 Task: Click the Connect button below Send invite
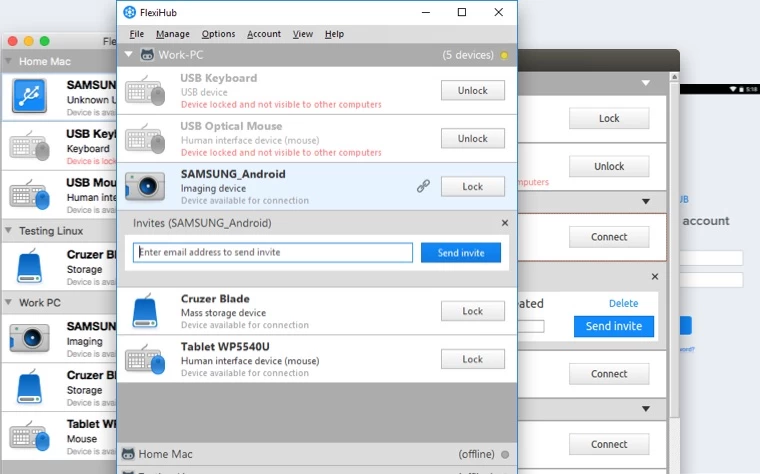point(609,374)
